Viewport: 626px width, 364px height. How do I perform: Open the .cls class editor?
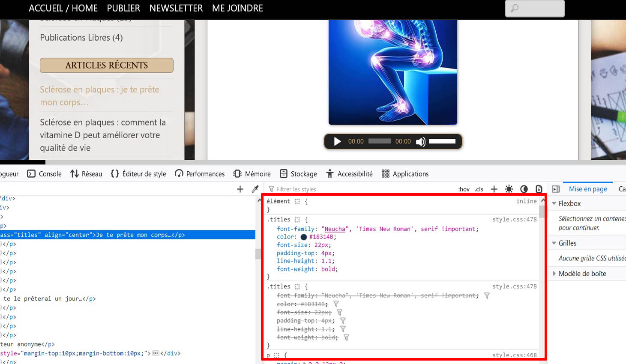pos(479,189)
